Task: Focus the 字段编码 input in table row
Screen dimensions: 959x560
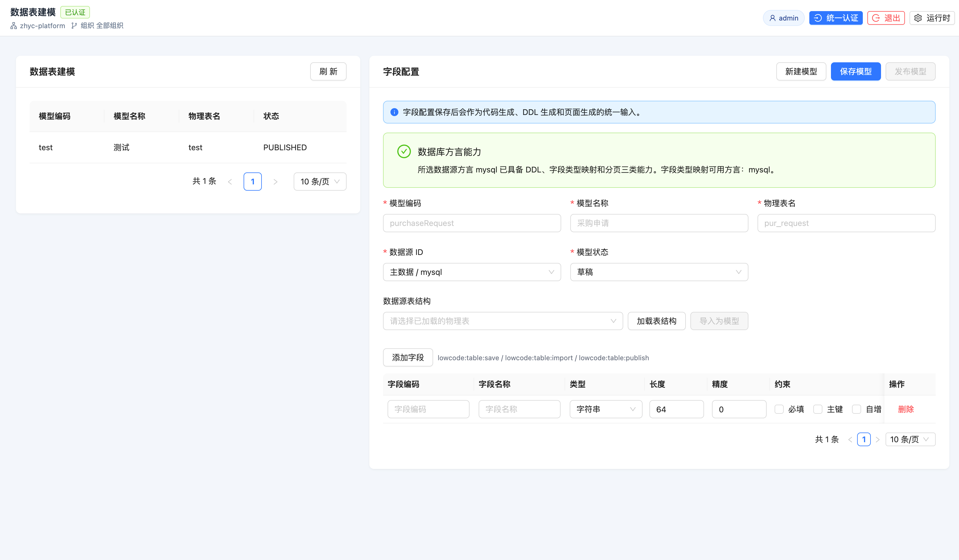Action: pyautogui.click(x=429, y=409)
